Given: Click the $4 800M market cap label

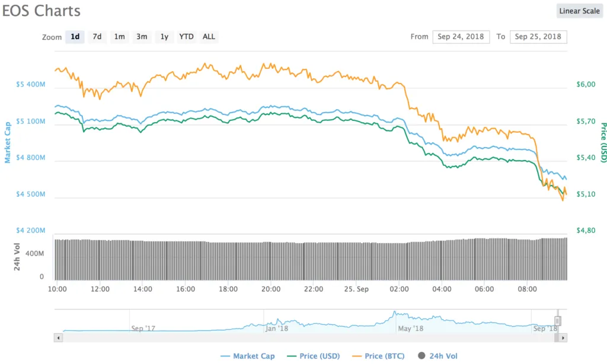Looking at the screenshot, I should [31, 158].
